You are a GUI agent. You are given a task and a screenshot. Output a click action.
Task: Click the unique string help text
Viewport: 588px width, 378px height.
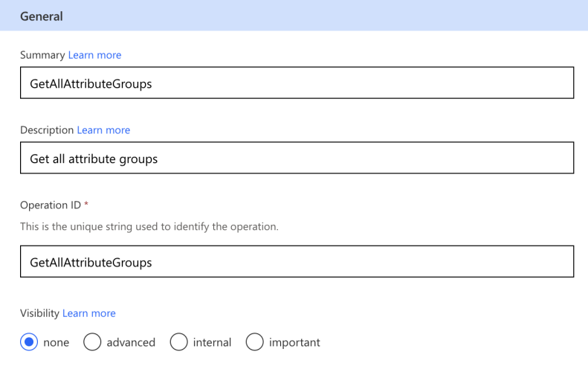click(x=149, y=227)
